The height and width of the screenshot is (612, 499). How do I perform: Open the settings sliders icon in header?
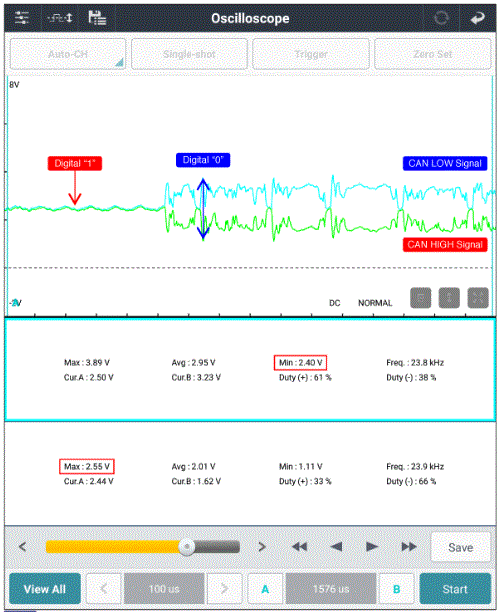click(x=21, y=18)
